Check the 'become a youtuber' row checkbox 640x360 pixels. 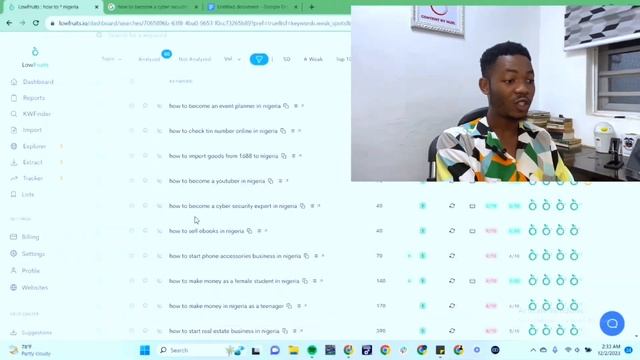point(131,181)
